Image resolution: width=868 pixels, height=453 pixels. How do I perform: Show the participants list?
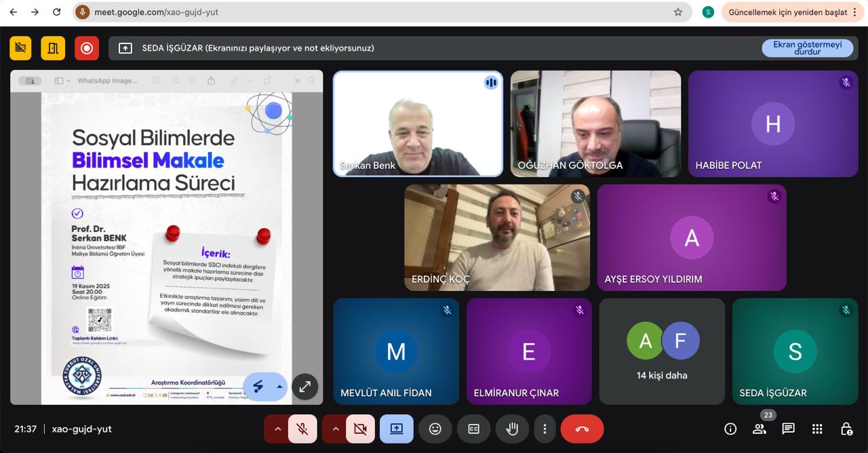tap(759, 429)
